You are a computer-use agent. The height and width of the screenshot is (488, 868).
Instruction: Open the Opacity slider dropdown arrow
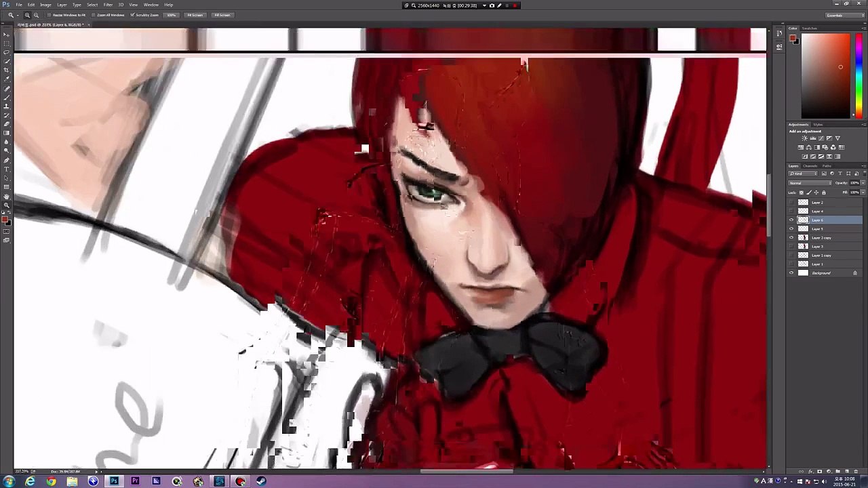tap(862, 183)
